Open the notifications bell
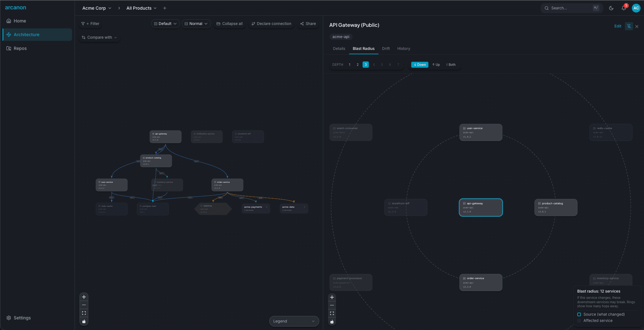Screen dimensions: 644x330 [624, 8]
